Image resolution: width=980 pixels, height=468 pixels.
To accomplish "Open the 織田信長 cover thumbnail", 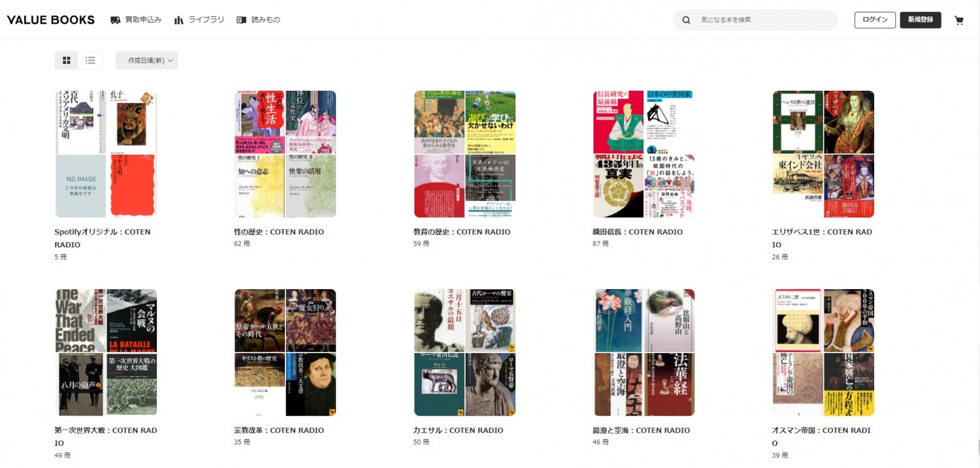I will pyautogui.click(x=644, y=154).
